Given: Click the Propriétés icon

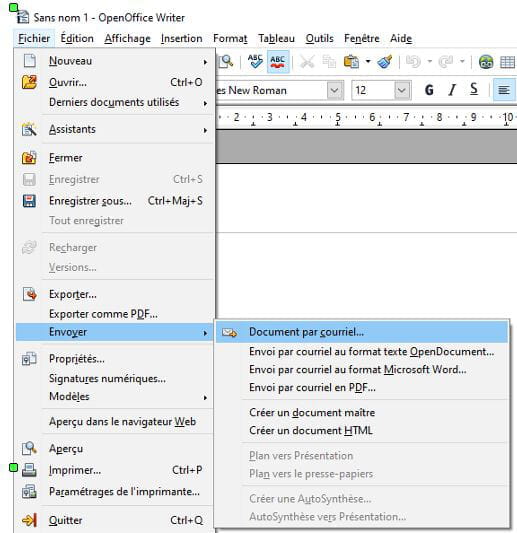Looking at the screenshot, I should [29, 359].
